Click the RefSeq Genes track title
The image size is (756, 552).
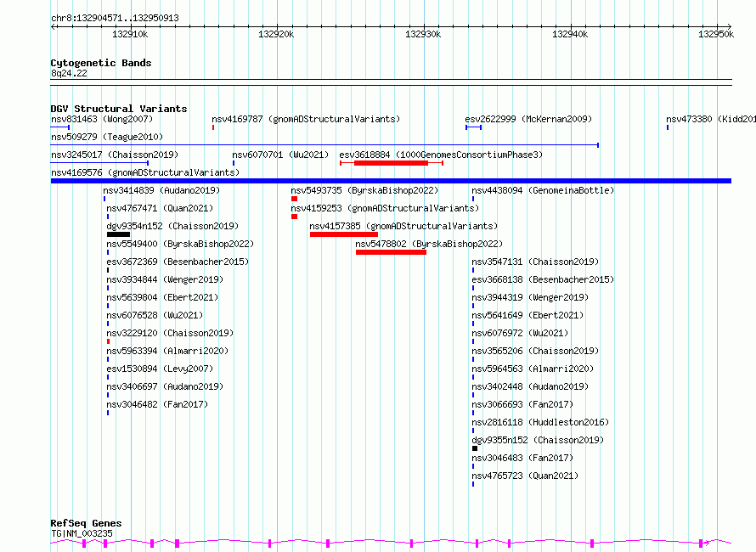click(86, 524)
